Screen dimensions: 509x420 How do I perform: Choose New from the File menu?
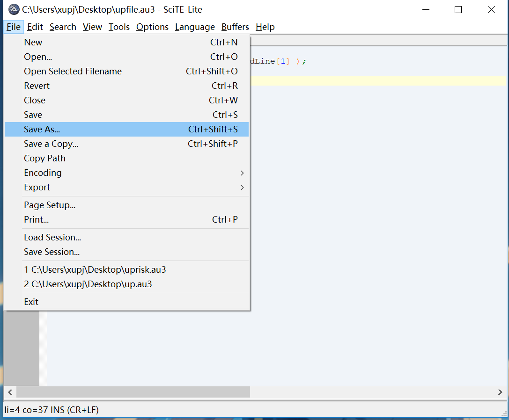(x=126, y=42)
